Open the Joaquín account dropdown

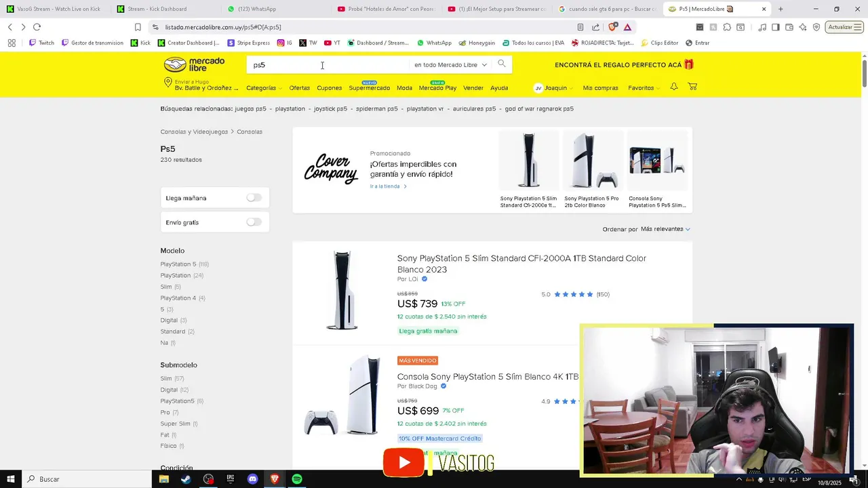click(x=553, y=88)
